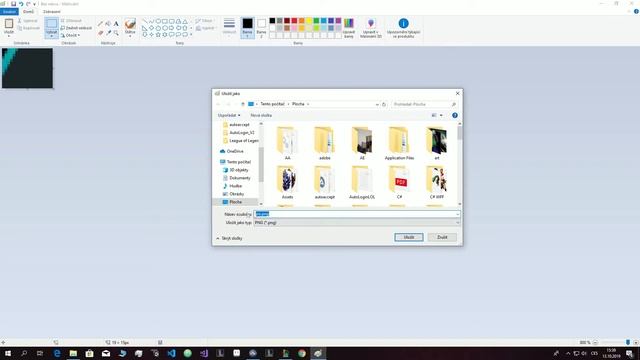Screen dimensions: 640x360
Task: Click the up-folder arrow in dialog
Action: (x=242, y=104)
